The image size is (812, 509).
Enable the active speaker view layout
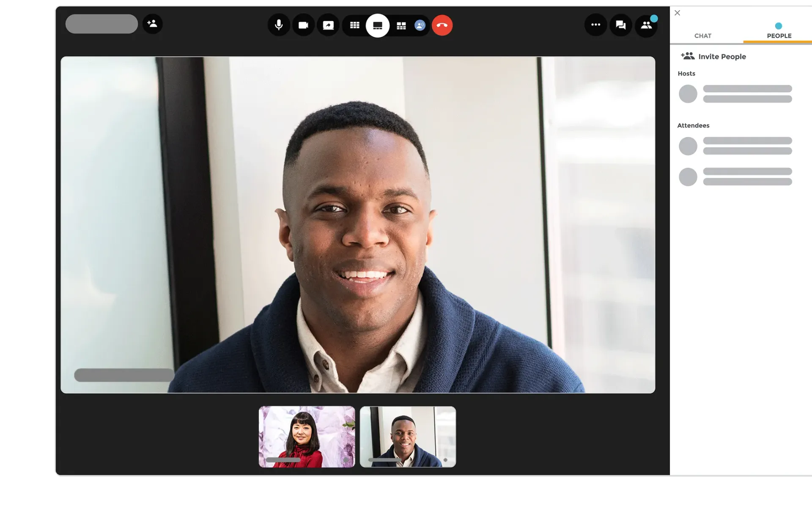378,25
